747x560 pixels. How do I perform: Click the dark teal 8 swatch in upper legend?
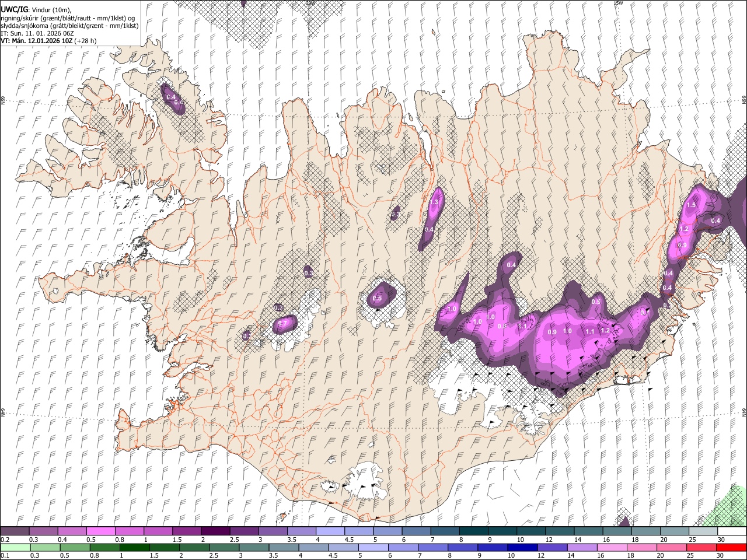pos(473,531)
